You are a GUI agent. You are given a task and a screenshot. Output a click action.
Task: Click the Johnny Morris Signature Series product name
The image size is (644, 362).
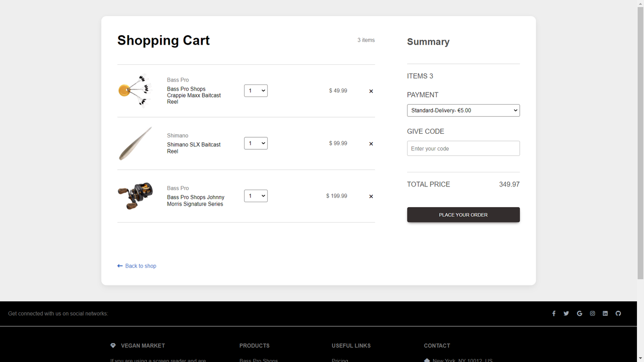tap(196, 201)
